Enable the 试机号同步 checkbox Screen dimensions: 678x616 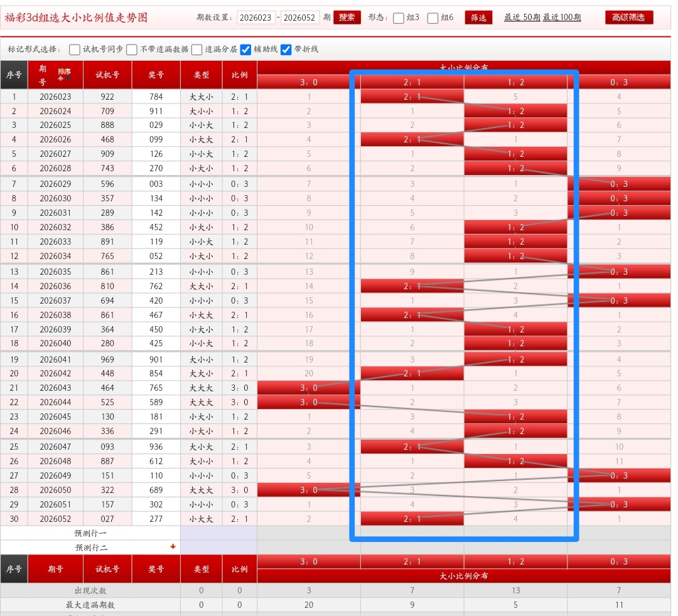[75, 50]
